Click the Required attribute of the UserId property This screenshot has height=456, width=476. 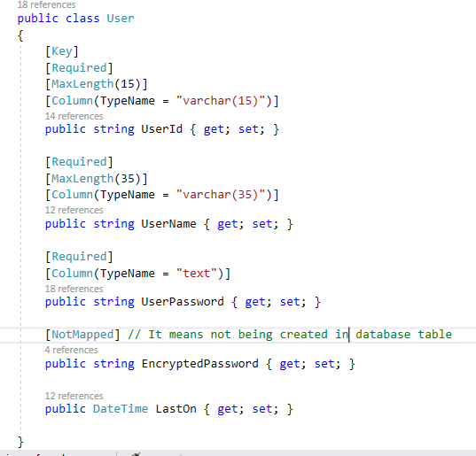click(79, 68)
